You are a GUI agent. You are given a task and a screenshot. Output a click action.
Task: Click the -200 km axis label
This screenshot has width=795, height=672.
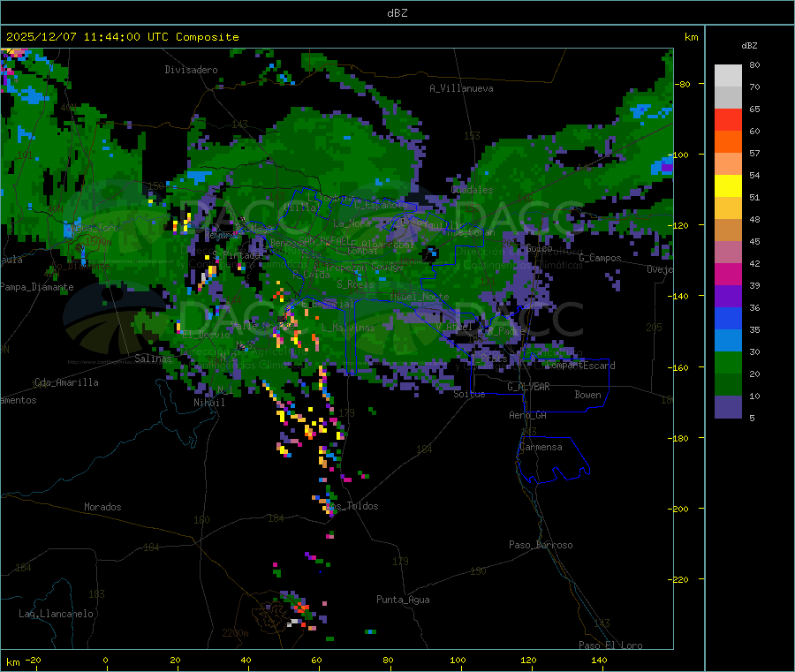tap(680, 509)
